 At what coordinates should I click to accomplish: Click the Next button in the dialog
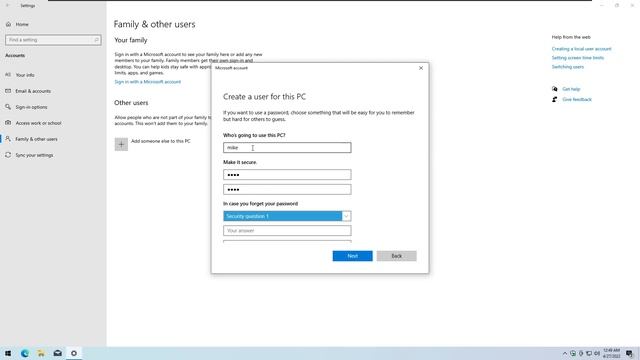point(353,256)
